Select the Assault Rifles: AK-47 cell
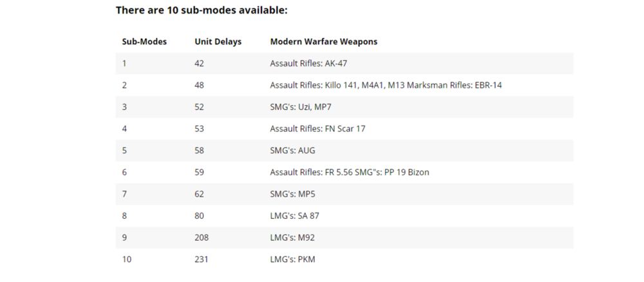The height and width of the screenshot is (282, 644). pos(308,64)
